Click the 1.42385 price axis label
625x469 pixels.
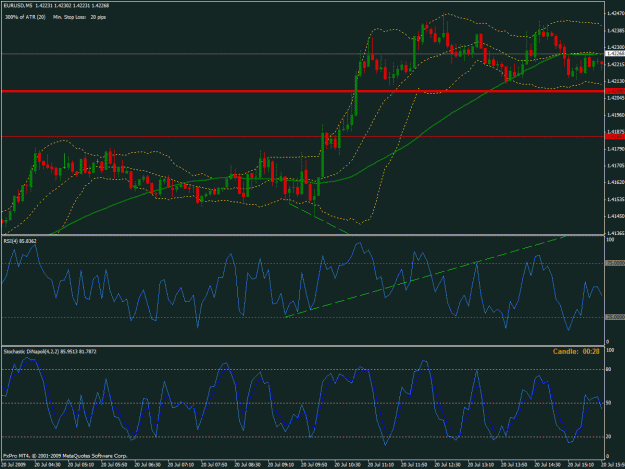click(x=616, y=30)
